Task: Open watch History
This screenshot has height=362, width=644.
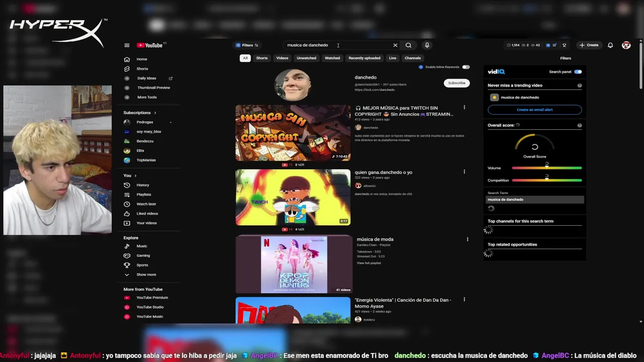Action: pos(143,186)
